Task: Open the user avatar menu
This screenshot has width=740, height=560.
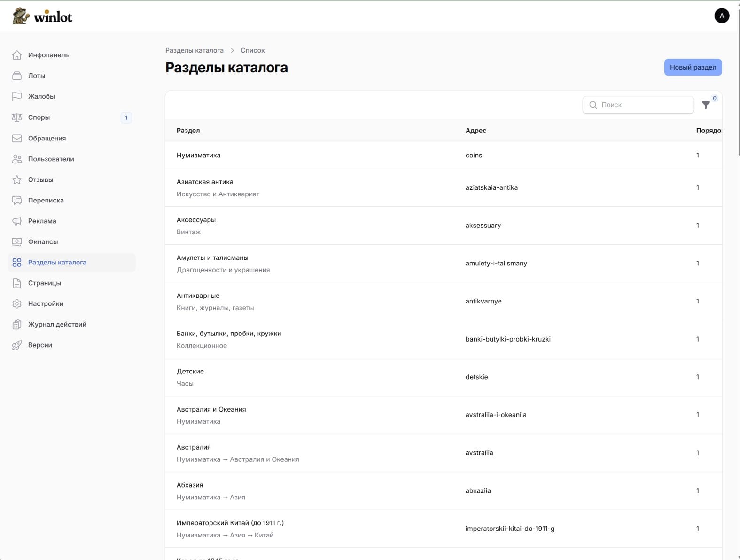Action: pos(722,16)
